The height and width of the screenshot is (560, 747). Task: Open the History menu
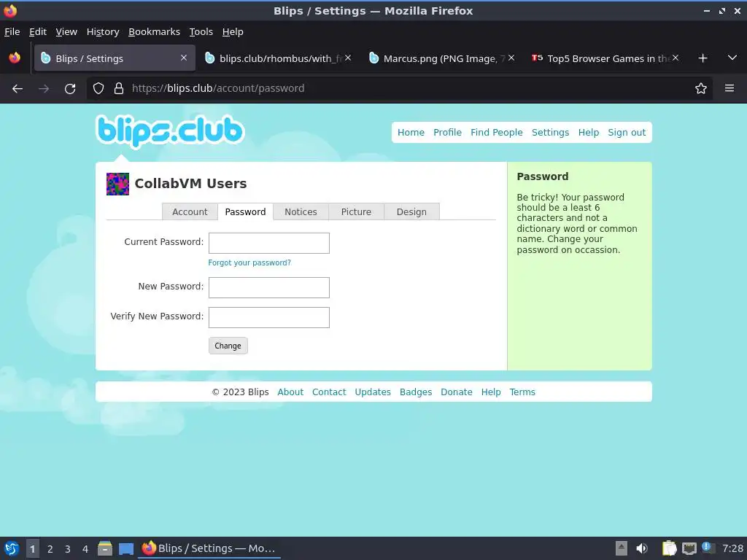(102, 32)
